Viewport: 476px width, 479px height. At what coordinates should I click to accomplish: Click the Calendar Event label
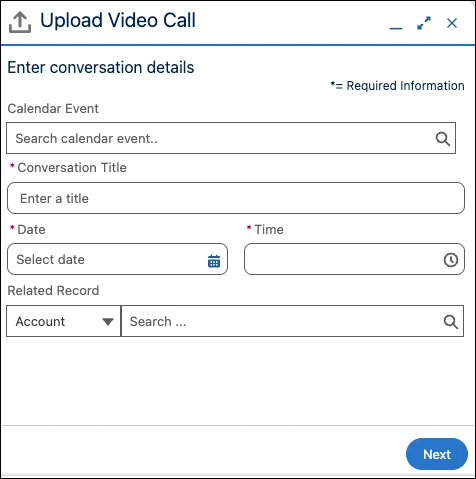point(53,109)
